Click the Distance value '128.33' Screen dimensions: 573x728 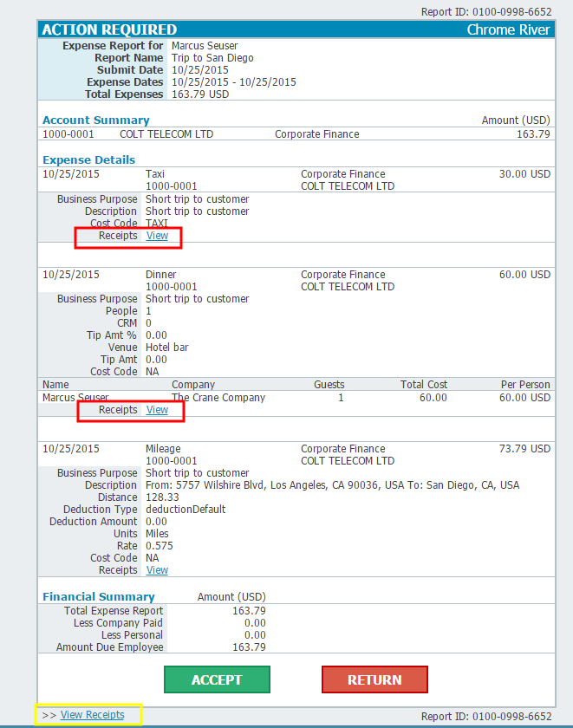[x=162, y=497]
